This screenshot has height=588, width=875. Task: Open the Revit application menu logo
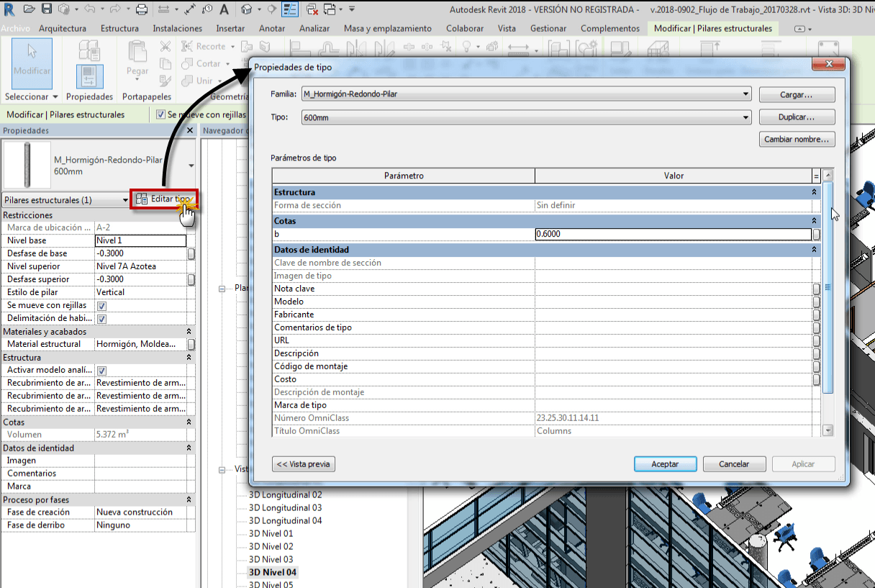tap(9, 9)
